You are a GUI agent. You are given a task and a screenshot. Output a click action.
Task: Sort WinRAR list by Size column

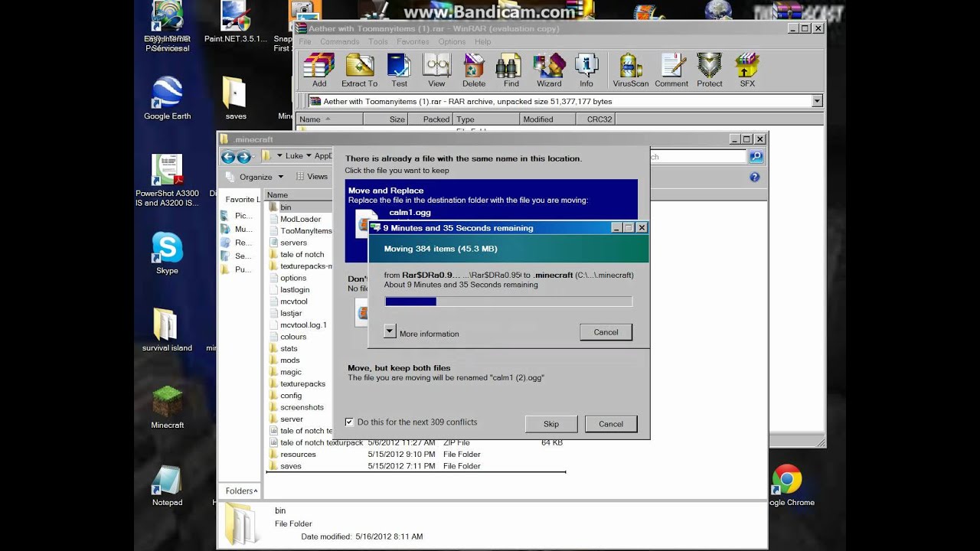tap(385, 119)
